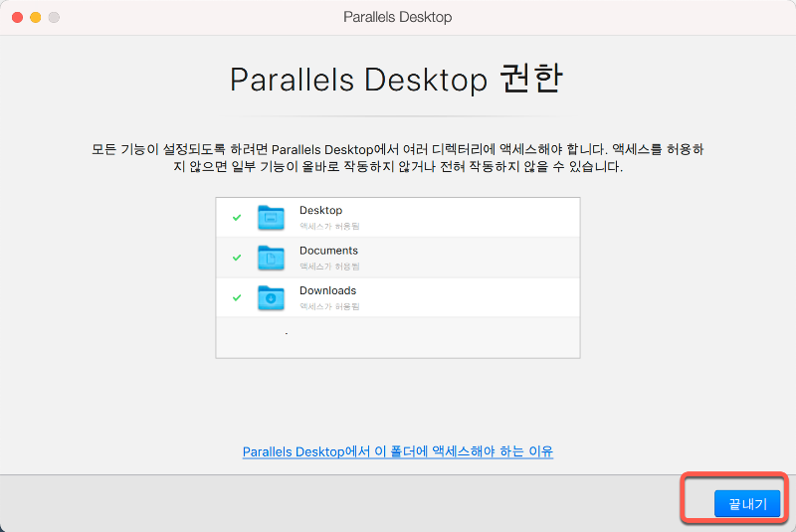Select the Downloads row label

pos(328,290)
